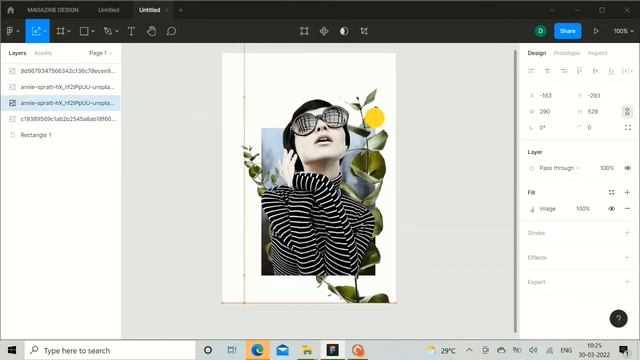Toggle layer visibility eye in Layer section
The width and height of the screenshot is (640, 360).
pyautogui.click(x=627, y=168)
